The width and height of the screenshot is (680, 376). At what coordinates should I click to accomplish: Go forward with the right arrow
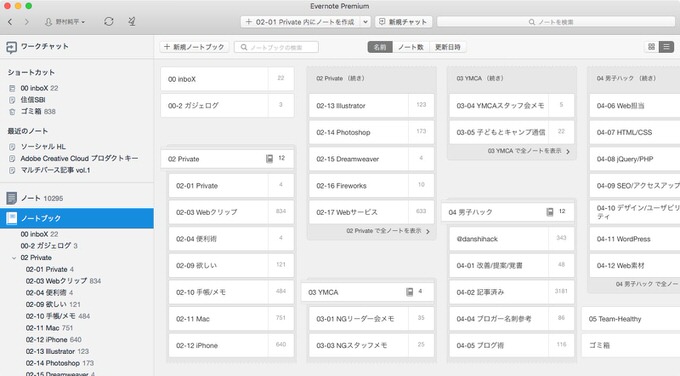[x=27, y=22]
